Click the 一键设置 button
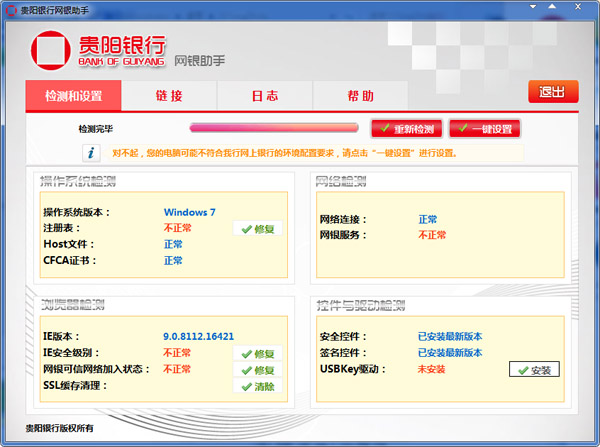The width and height of the screenshot is (600, 447). [485, 129]
